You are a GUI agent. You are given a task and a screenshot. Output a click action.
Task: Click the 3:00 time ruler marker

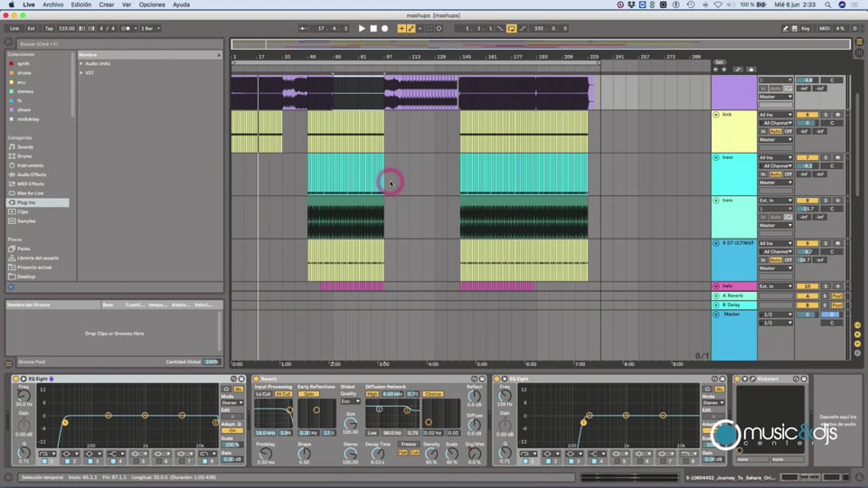pos(383,364)
